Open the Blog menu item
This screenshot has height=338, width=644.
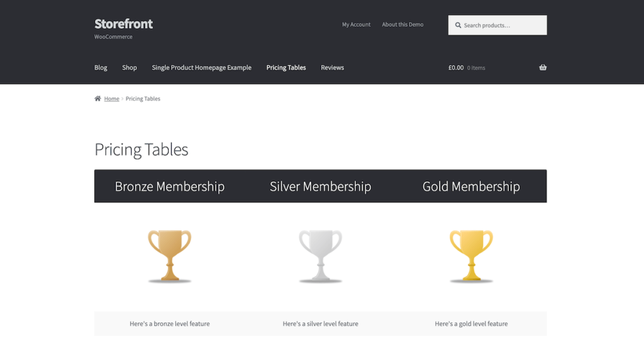pos(101,68)
